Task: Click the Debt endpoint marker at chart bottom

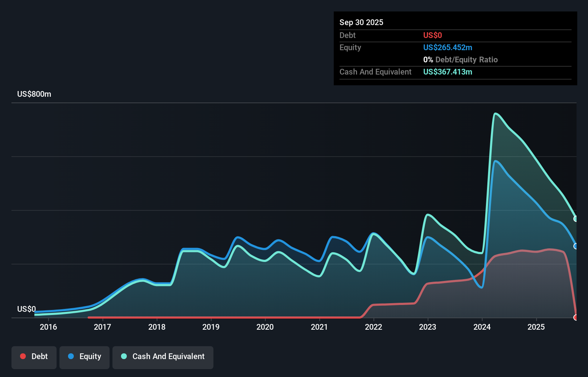Action: [575, 317]
